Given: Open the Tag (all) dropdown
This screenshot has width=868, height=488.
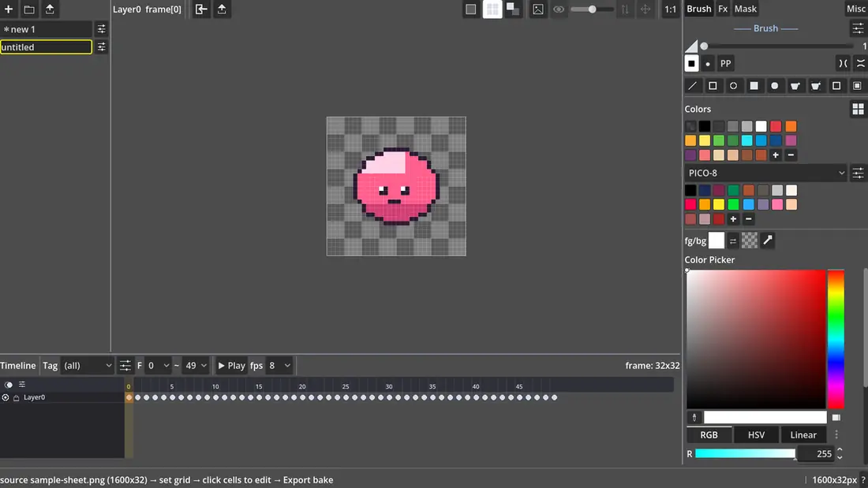Looking at the screenshot, I should coord(86,366).
